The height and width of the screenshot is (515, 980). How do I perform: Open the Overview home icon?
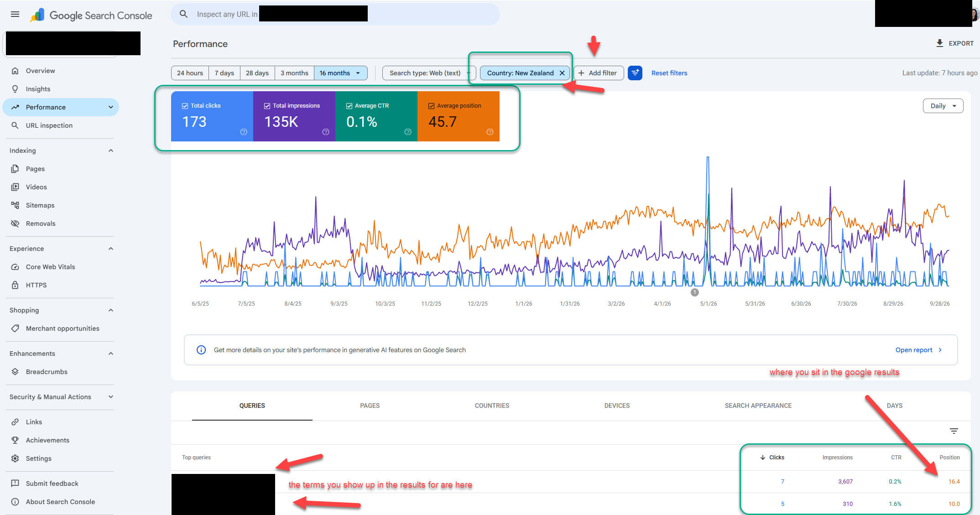(x=15, y=71)
